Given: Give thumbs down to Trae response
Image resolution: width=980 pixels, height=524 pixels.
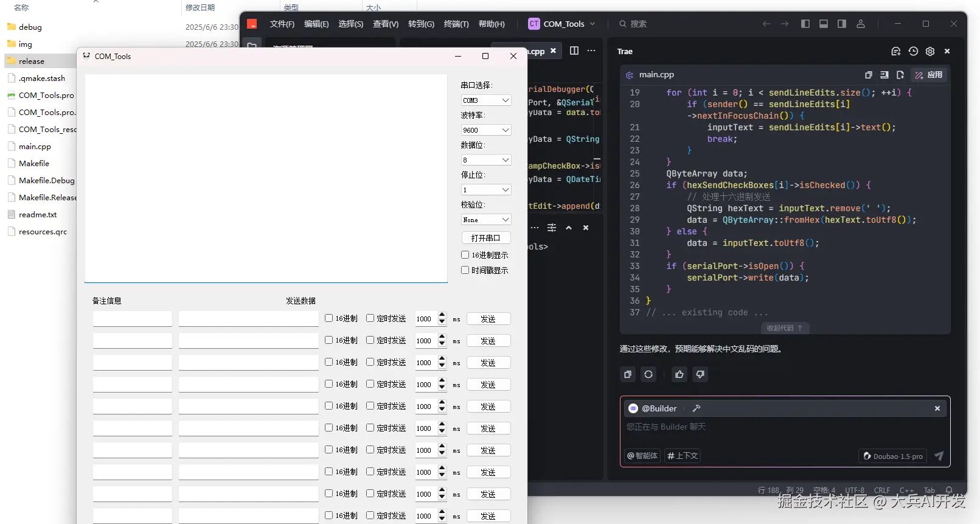Looking at the screenshot, I should point(700,374).
